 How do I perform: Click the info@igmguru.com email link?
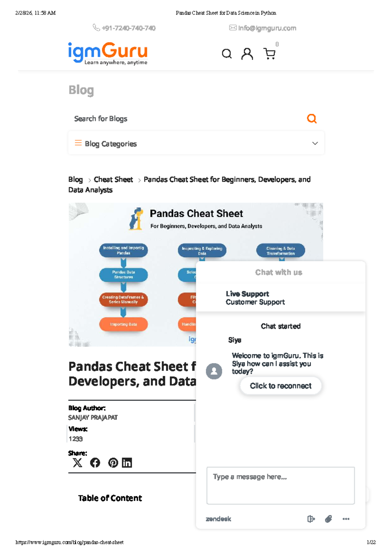point(267,28)
